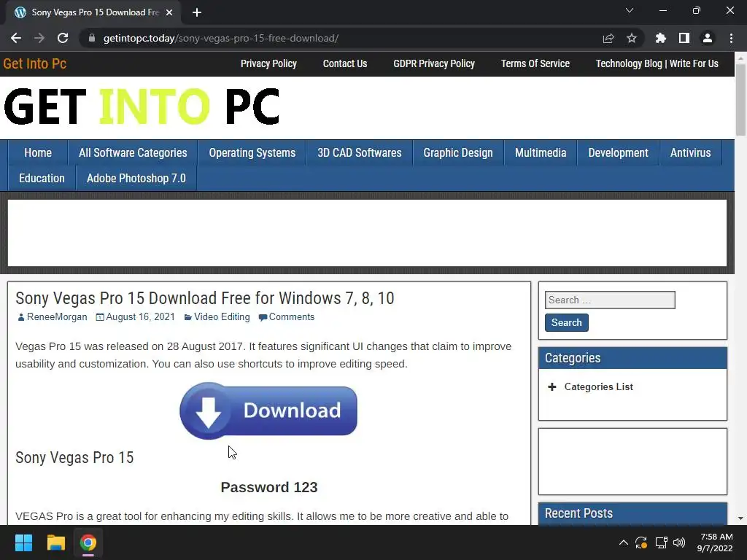
Task: Open the Video Editing category link
Action: pyautogui.click(x=222, y=317)
